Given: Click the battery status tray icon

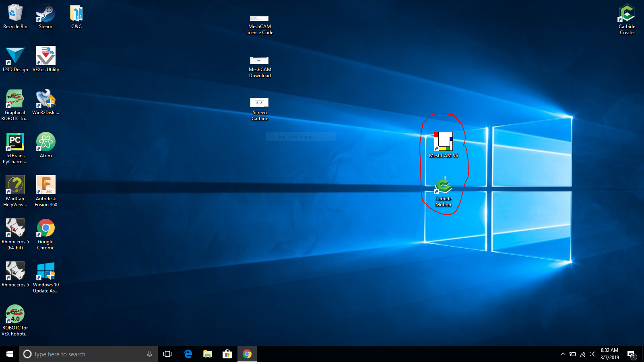Looking at the screenshot, I should pyautogui.click(x=573, y=354).
